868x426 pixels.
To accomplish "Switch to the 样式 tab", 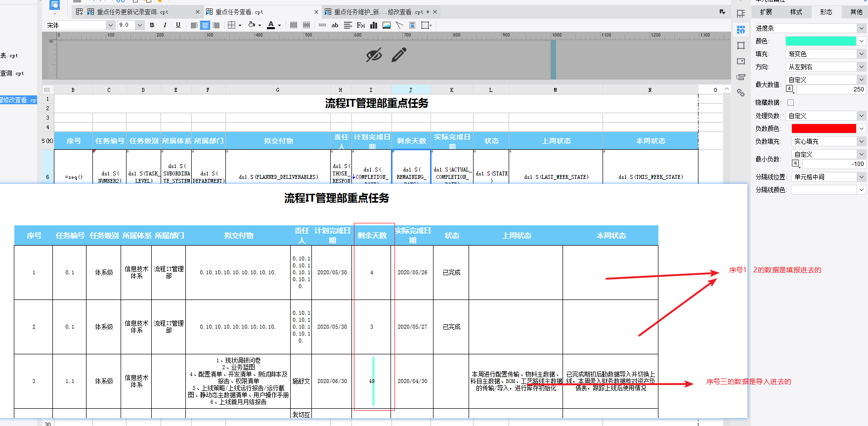I will [796, 12].
